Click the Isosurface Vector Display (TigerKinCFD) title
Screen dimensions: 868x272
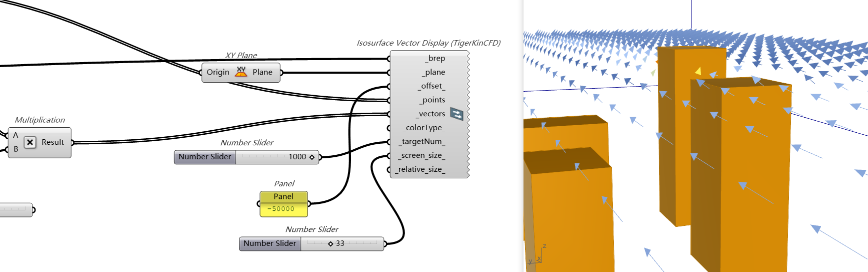coord(428,43)
